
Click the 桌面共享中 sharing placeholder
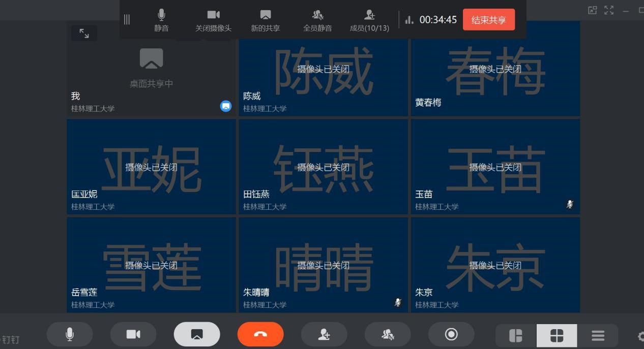[x=151, y=69]
